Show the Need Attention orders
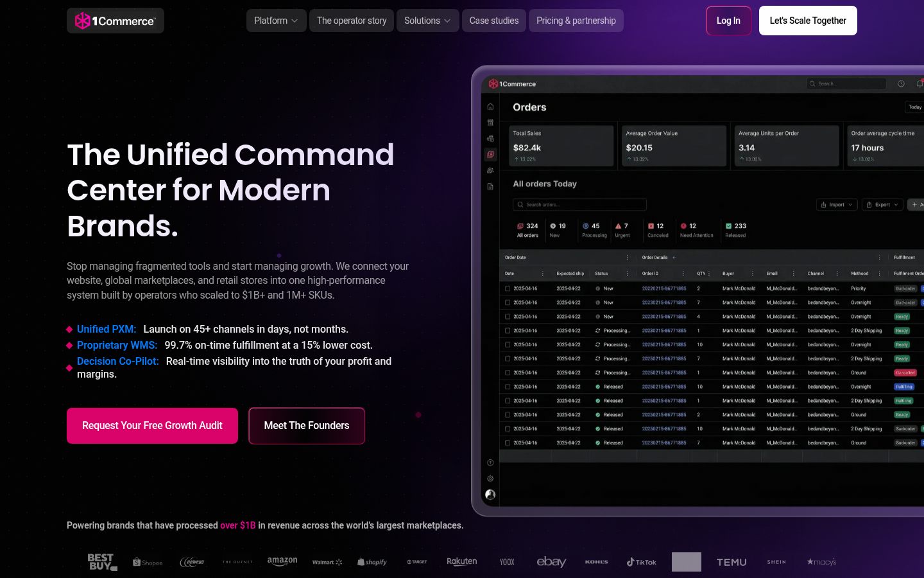The height and width of the screenshot is (578, 924). tap(697, 231)
